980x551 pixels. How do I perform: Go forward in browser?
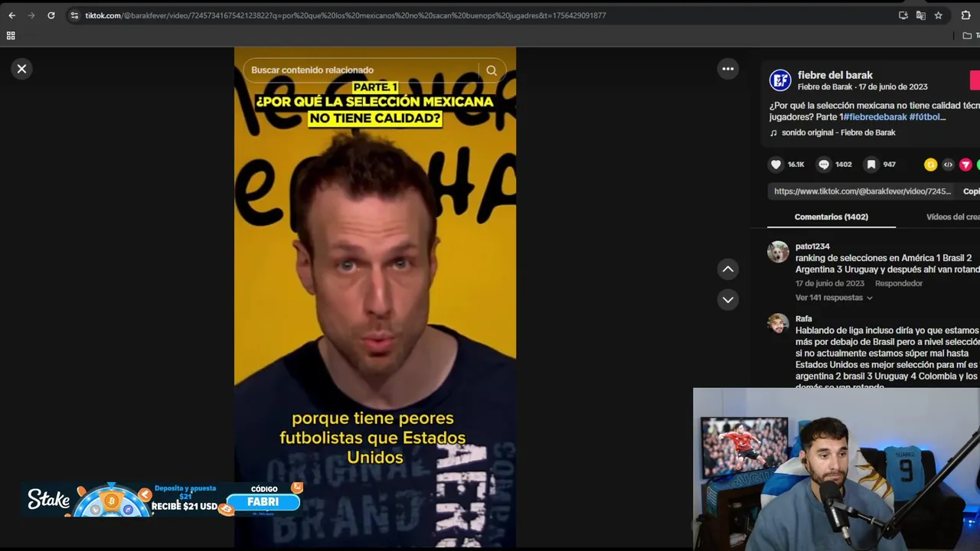[x=31, y=15]
